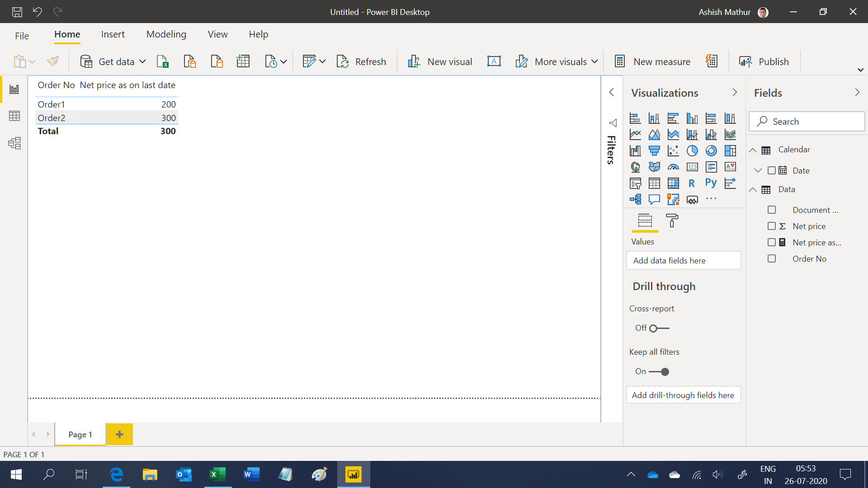This screenshot has width=868, height=488.
Task: Choose the Pie chart visualization
Action: (692, 150)
